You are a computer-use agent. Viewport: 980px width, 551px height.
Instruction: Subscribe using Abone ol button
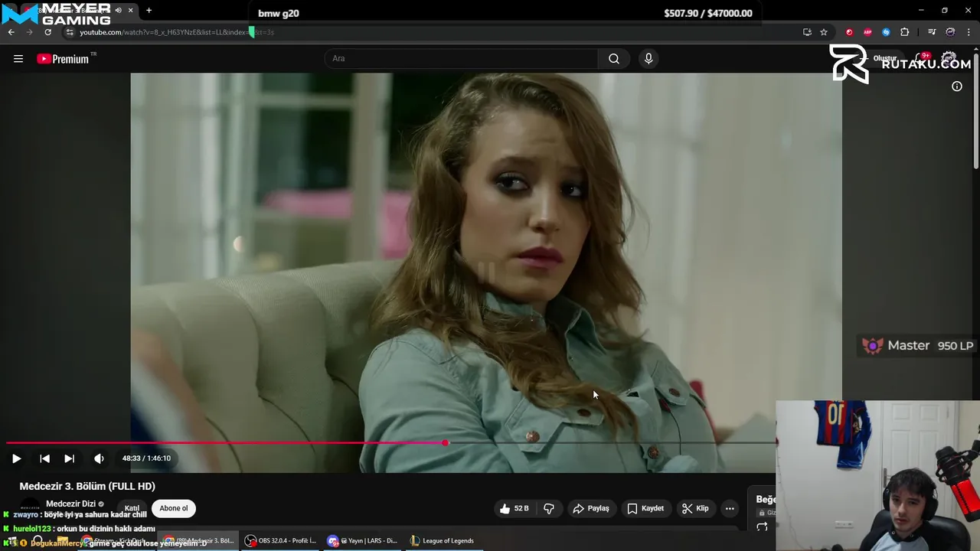(174, 508)
